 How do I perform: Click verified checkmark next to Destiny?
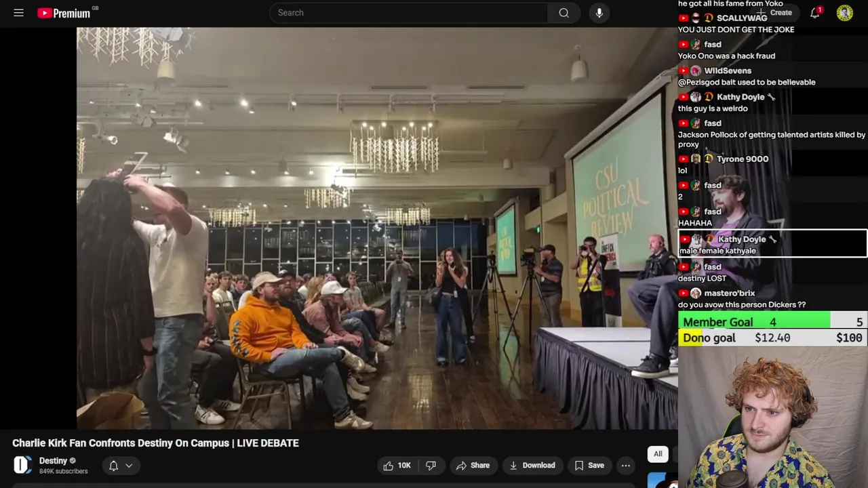(x=73, y=461)
